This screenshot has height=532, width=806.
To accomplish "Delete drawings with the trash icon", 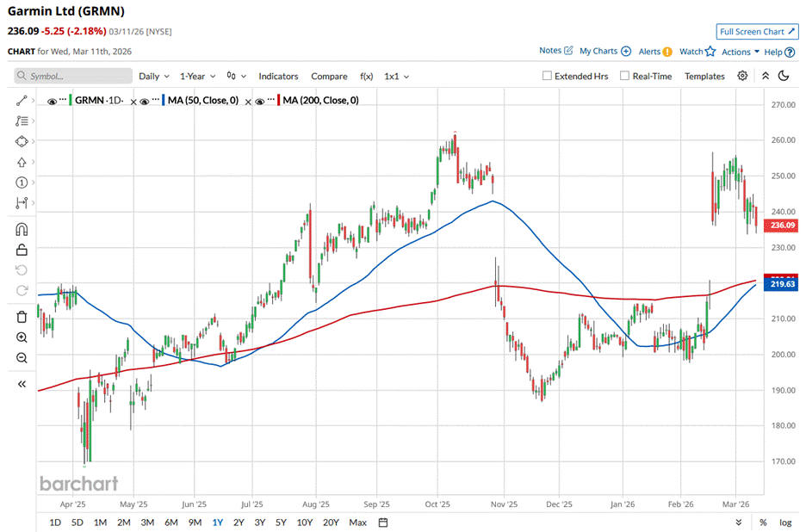I will coord(22,317).
